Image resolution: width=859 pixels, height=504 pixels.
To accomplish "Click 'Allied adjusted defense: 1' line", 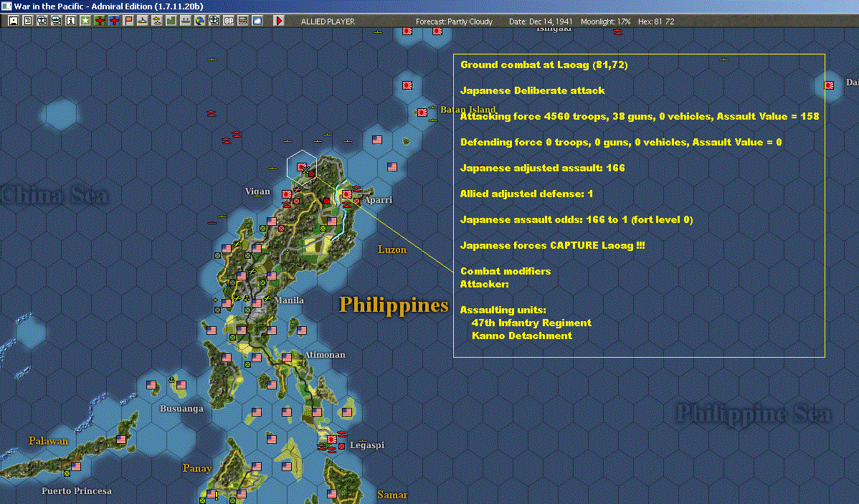I will click(x=526, y=194).
